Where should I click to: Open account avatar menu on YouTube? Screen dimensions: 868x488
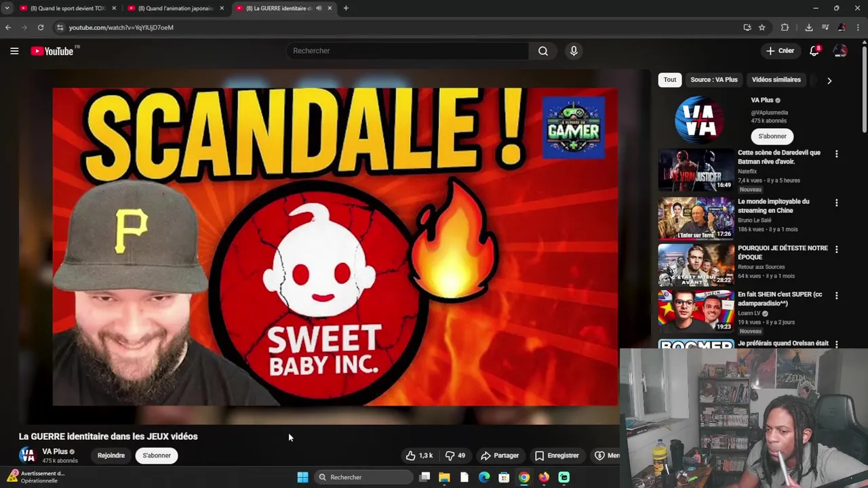tap(840, 51)
